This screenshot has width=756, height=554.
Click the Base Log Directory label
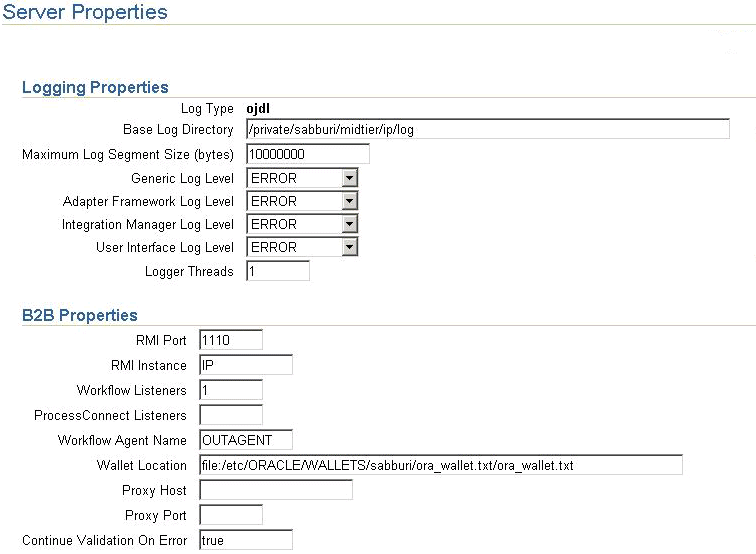click(x=178, y=129)
